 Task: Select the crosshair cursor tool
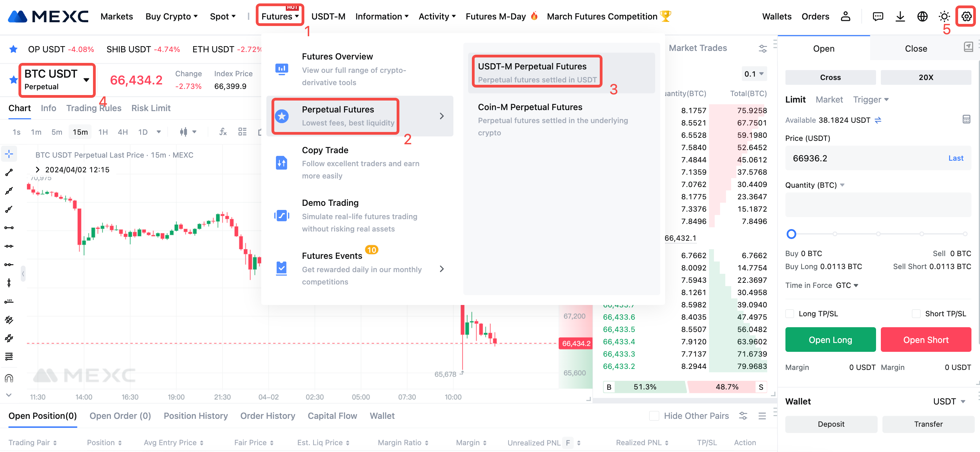(x=9, y=154)
